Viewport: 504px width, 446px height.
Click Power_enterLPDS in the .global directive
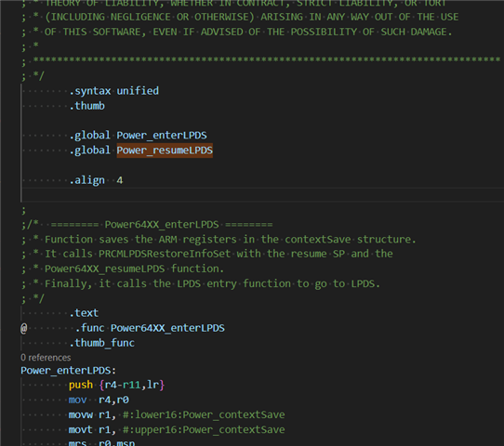click(162, 135)
